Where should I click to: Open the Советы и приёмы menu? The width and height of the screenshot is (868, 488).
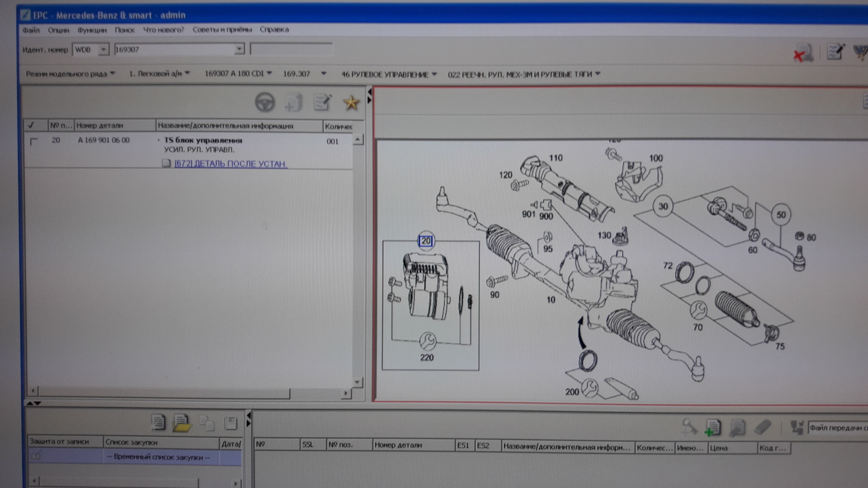[x=222, y=30]
